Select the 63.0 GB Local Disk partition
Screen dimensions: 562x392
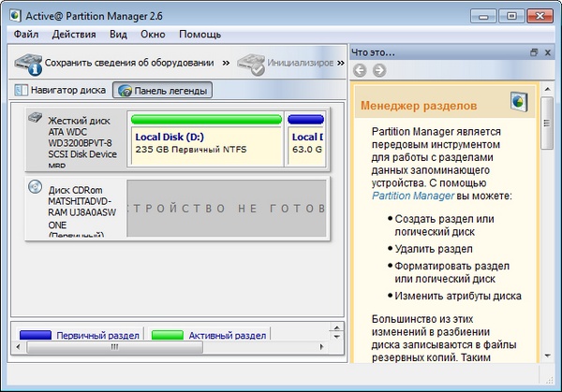click(x=307, y=146)
